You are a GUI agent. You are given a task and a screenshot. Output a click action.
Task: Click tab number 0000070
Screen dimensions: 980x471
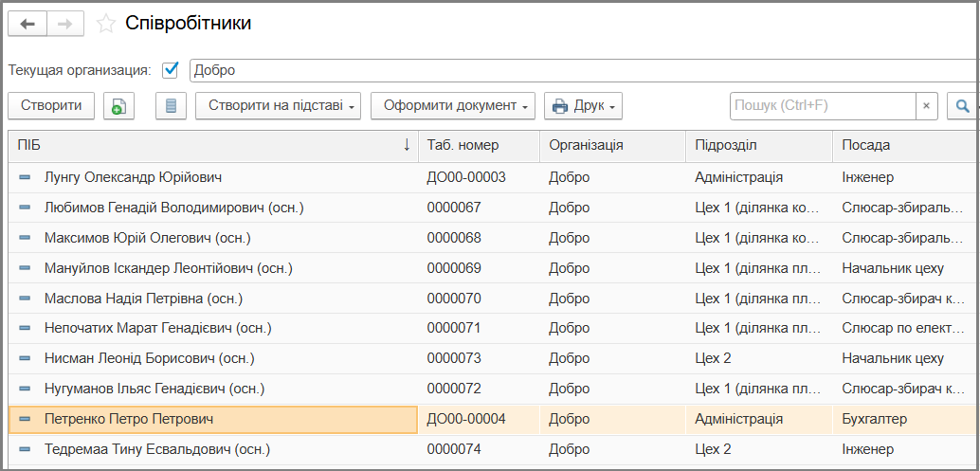point(454,299)
